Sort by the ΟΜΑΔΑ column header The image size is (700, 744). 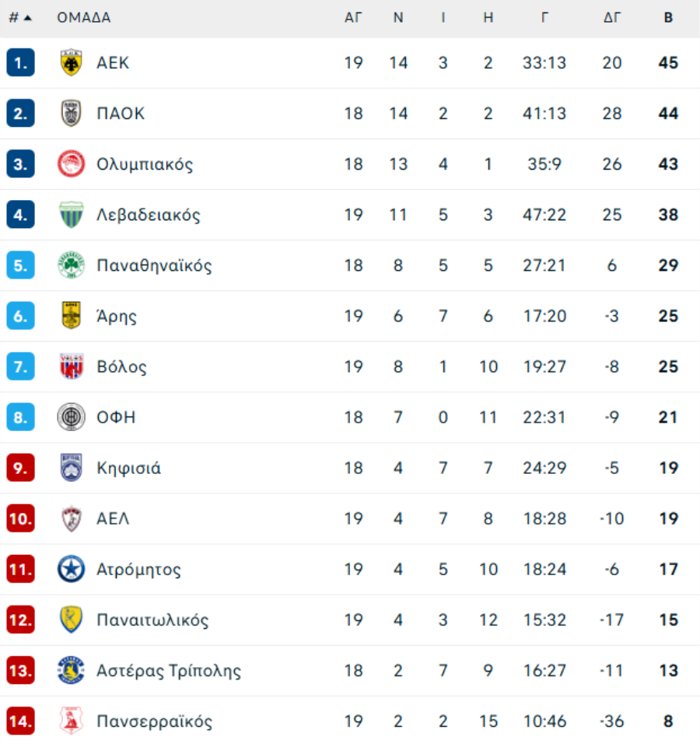84,18
